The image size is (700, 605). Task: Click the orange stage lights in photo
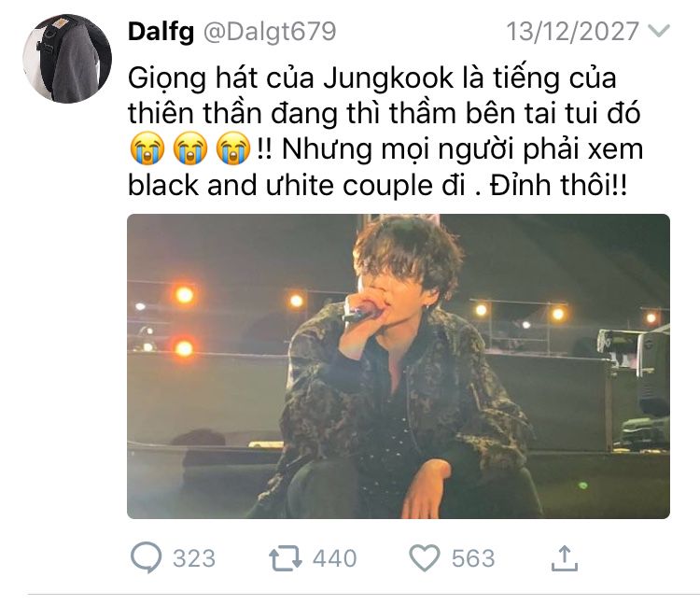click(x=184, y=321)
